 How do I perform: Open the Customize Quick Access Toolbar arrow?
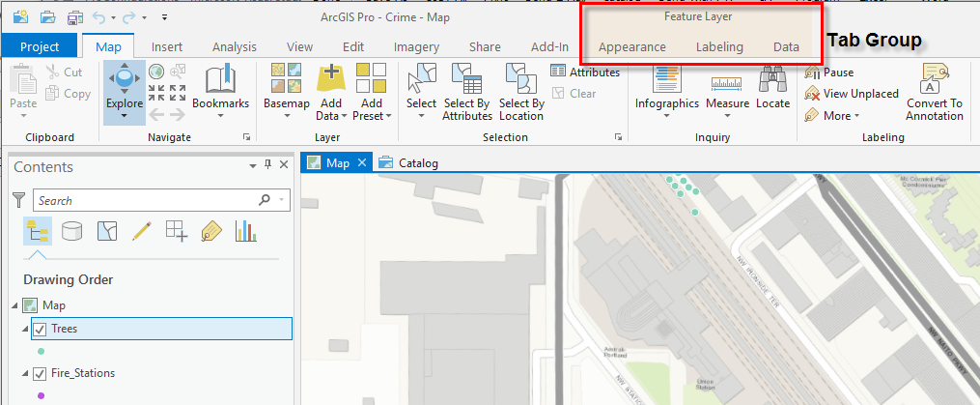(x=164, y=17)
